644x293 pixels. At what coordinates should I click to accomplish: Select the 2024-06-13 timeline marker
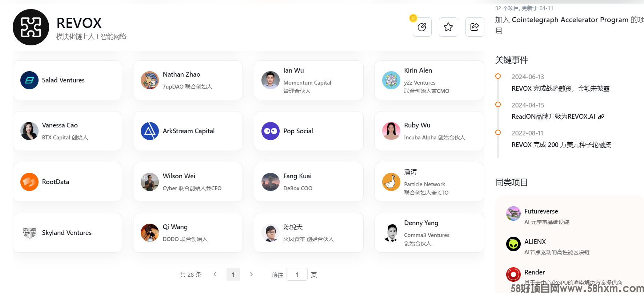click(498, 76)
